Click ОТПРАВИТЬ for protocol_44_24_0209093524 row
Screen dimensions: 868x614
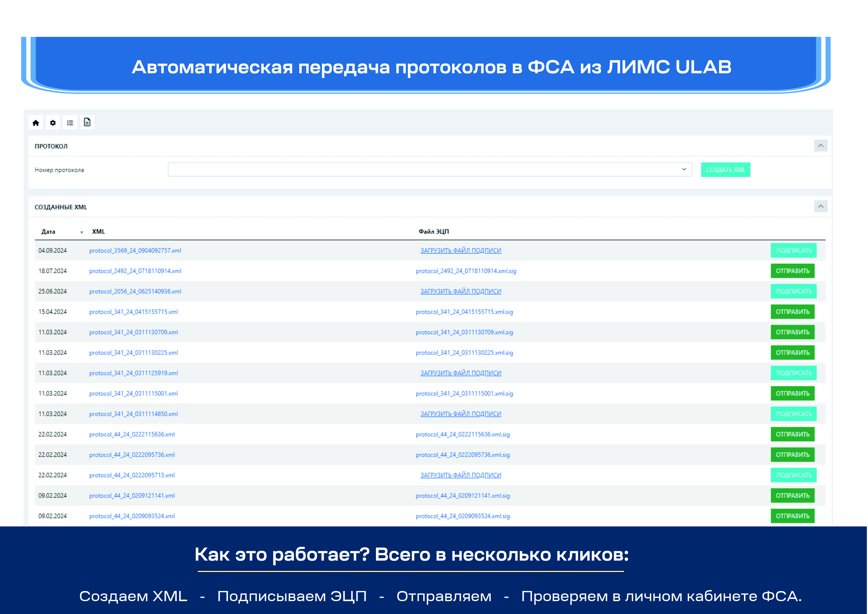[793, 516]
